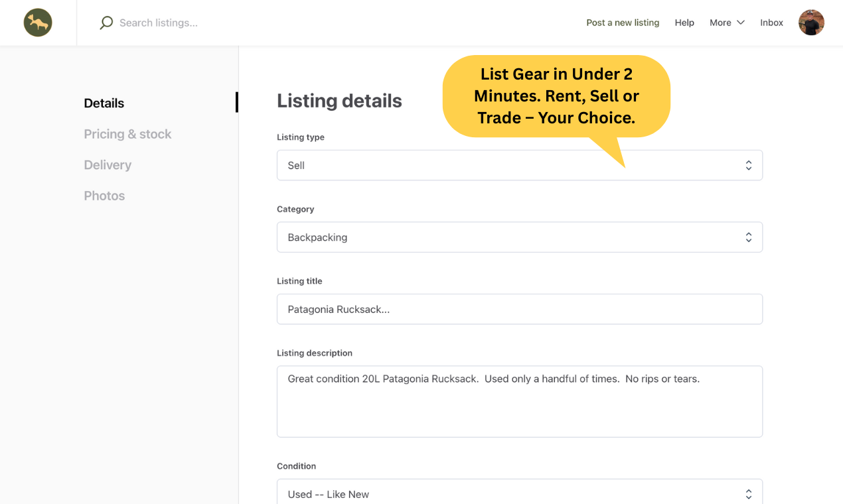Open the user profile avatar
The image size is (843, 504).
[811, 23]
